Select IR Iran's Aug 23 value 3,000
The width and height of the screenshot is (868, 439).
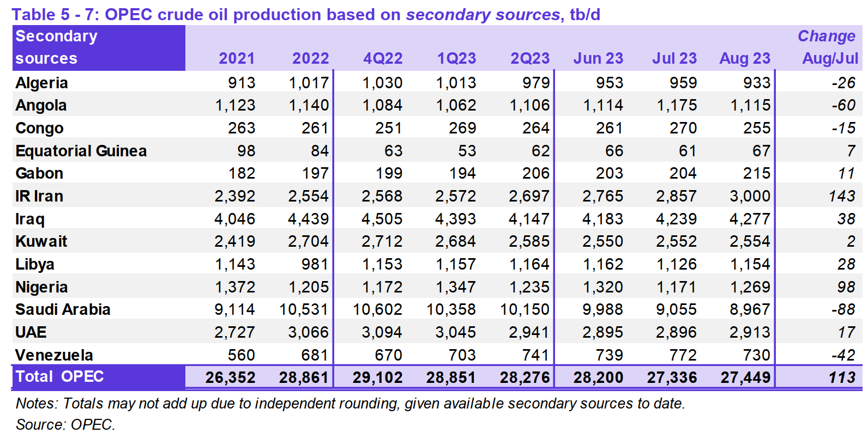click(x=750, y=196)
